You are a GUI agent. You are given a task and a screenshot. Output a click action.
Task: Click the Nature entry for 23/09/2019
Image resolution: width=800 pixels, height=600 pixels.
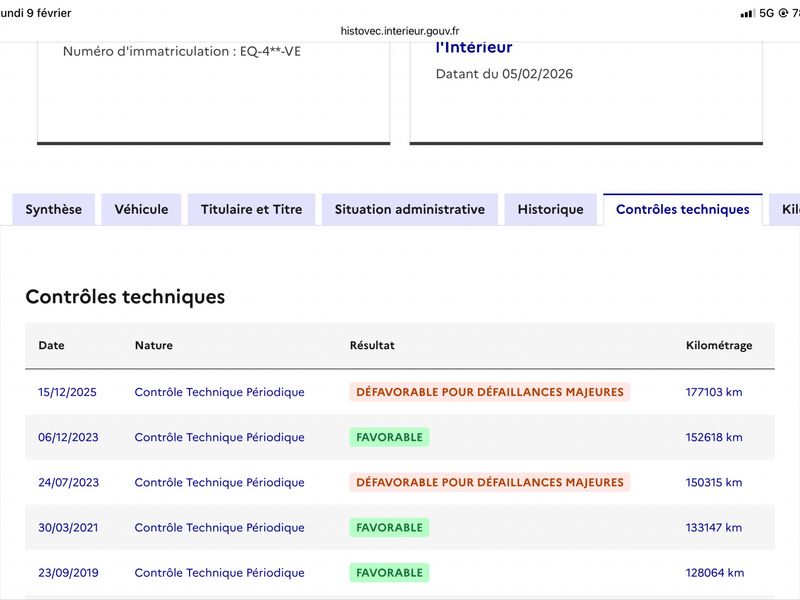[219, 572]
